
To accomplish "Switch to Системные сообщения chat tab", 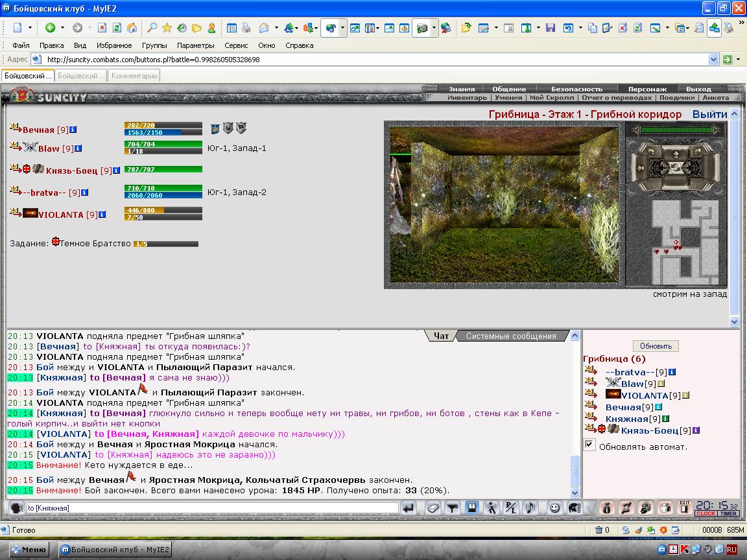I will pyautogui.click(x=511, y=336).
